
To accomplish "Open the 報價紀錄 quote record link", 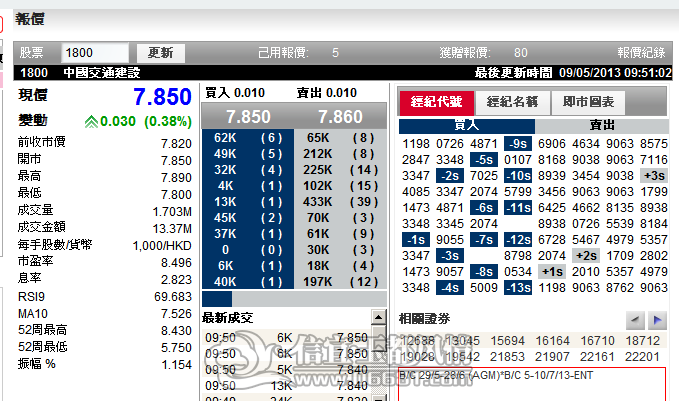I will tap(641, 53).
